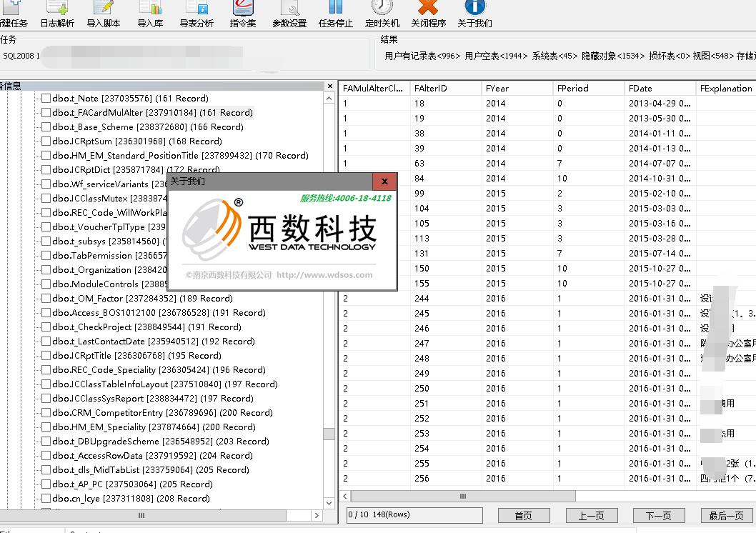Select tree item dbo.t_AccessRowData
Screen dimensions: 756x533
coord(152,455)
